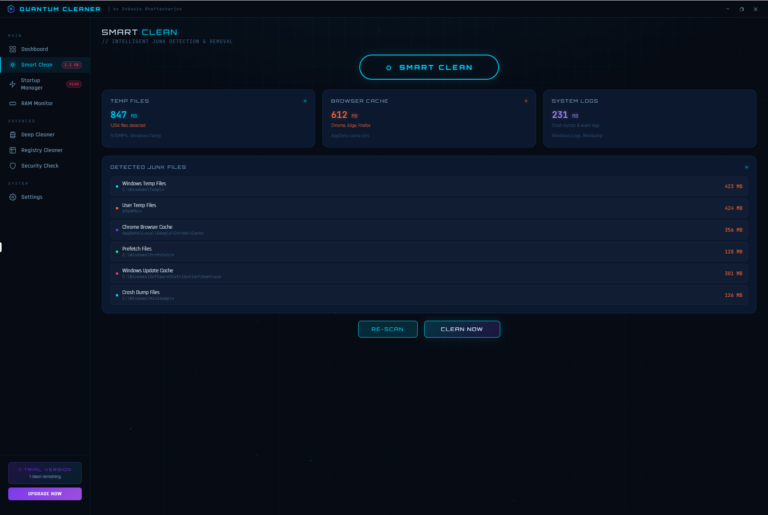Click the dot indicator in Detected Junk Files header
Viewport: 768px width, 515px height.
(x=746, y=167)
